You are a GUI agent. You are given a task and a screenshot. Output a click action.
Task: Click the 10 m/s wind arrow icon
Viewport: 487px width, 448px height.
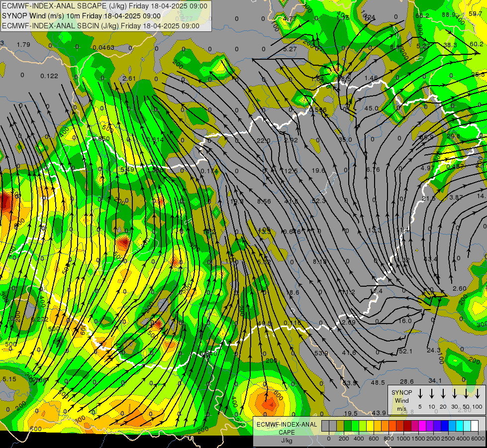431,394
